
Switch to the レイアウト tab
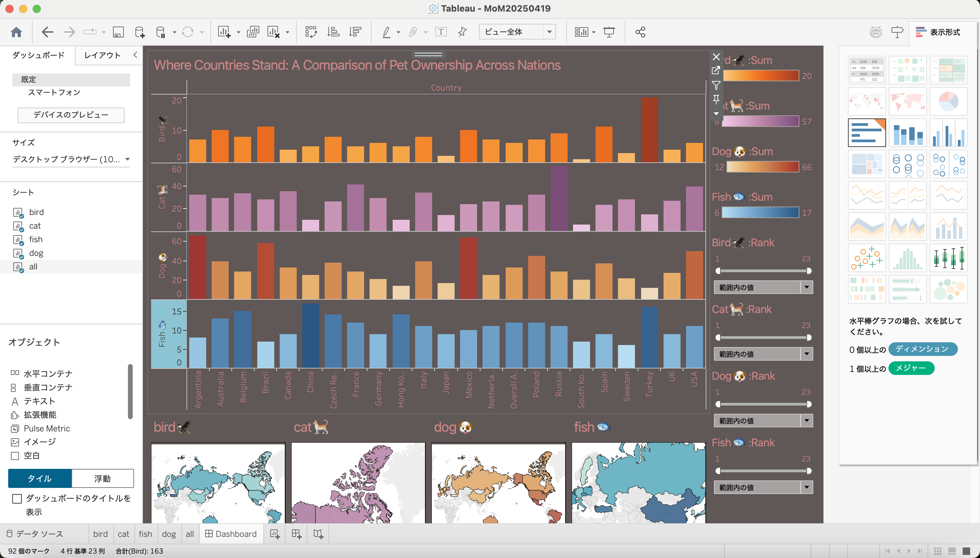click(x=102, y=55)
